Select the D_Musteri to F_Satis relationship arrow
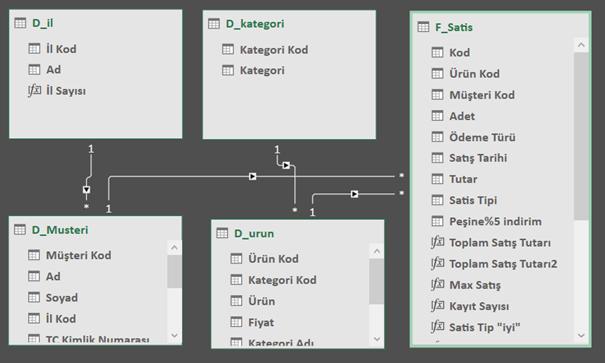 click(x=252, y=176)
